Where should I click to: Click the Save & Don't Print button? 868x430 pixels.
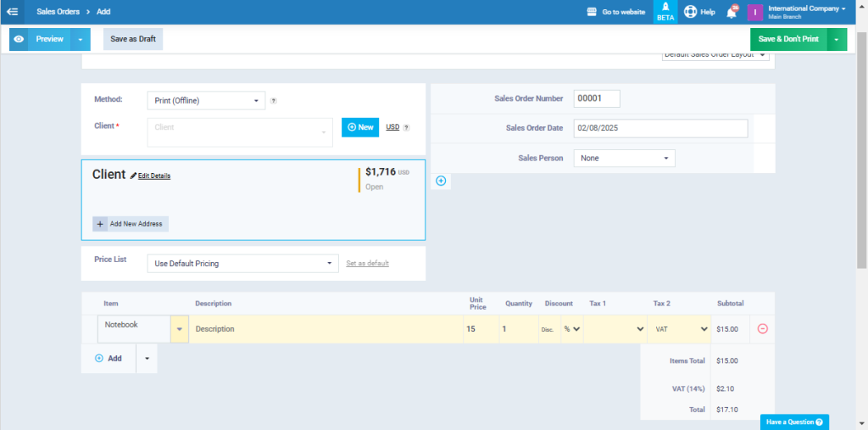(788, 39)
